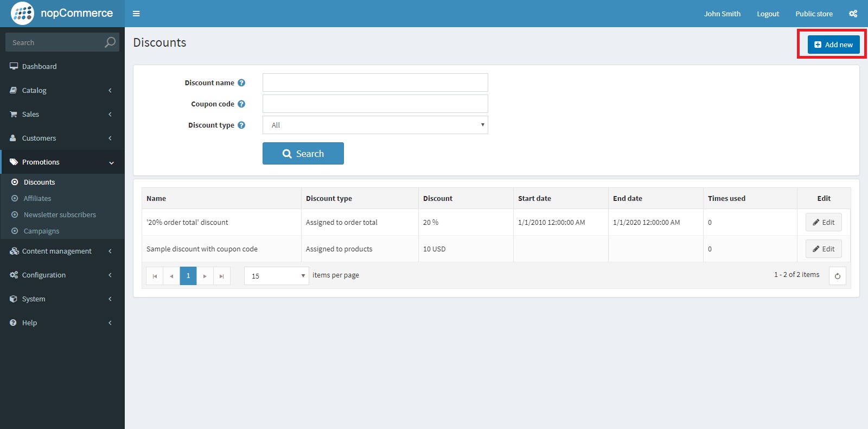Show help tooltip for Coupon code
Viewport: 868px width, 429px height.
[241, 104]
